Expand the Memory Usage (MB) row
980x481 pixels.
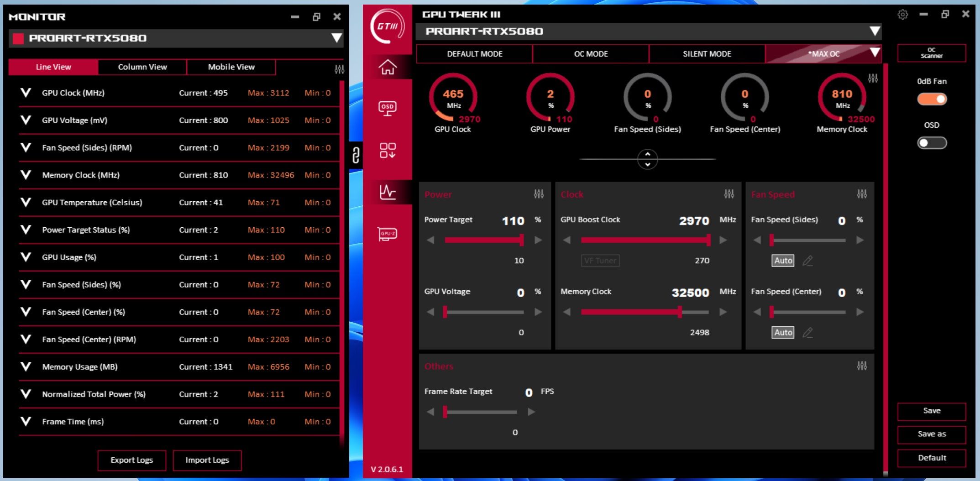(x=26, y=366)
